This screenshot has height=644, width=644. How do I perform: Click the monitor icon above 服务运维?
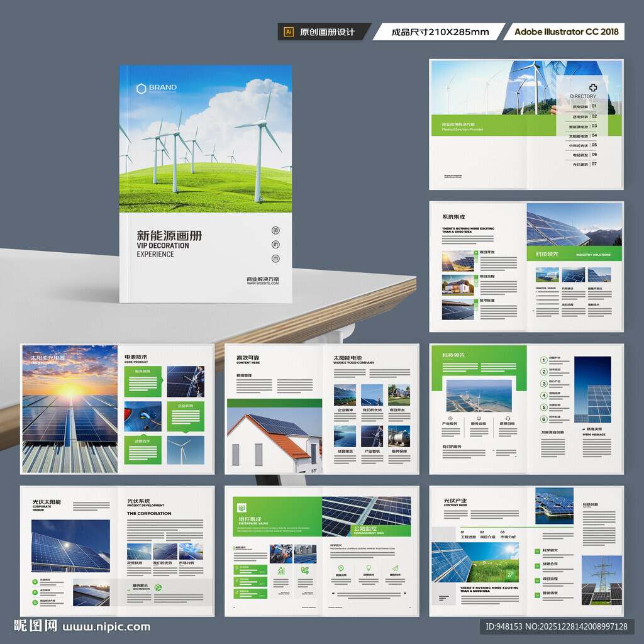click(479, 418)
